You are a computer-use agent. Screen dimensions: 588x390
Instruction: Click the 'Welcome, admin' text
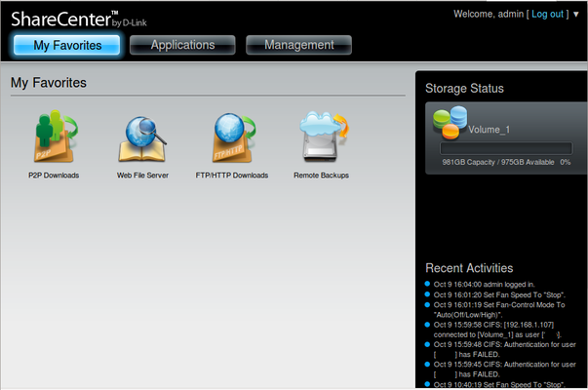pyautogui.click(x=489, y=15)
